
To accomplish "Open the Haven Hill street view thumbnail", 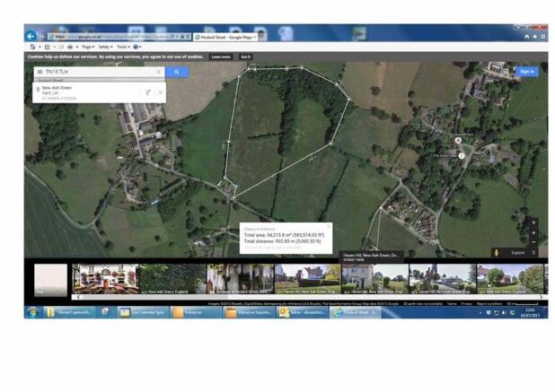I will 374,279.
